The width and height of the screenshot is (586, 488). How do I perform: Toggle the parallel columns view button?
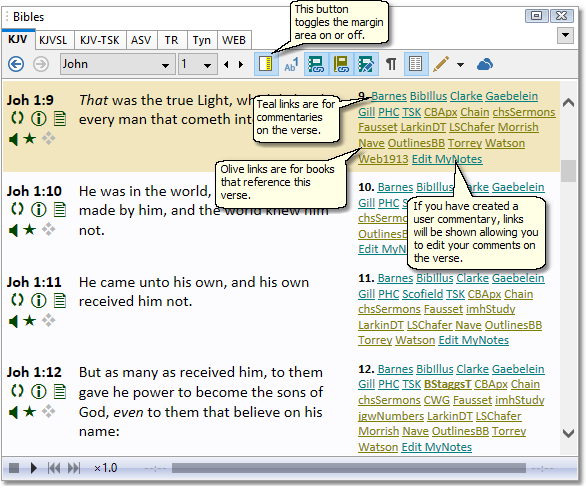tap(415, 64)
